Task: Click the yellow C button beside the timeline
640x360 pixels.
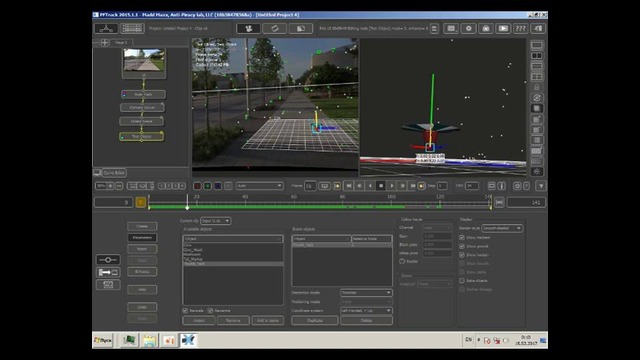Action: 140,202
